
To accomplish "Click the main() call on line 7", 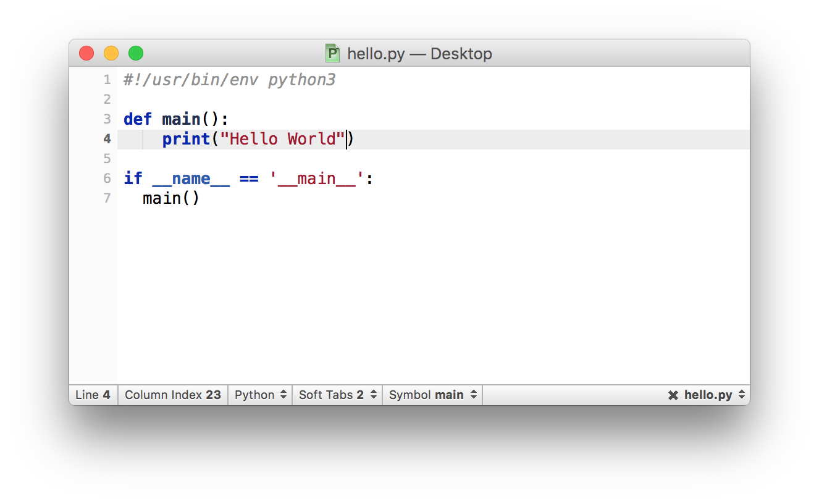I will coord(170,198).
